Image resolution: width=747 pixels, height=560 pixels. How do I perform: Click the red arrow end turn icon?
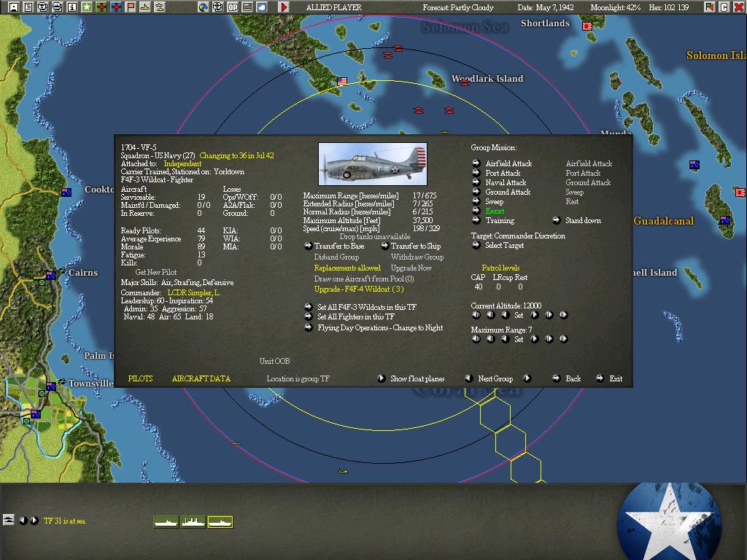(284, 7)
